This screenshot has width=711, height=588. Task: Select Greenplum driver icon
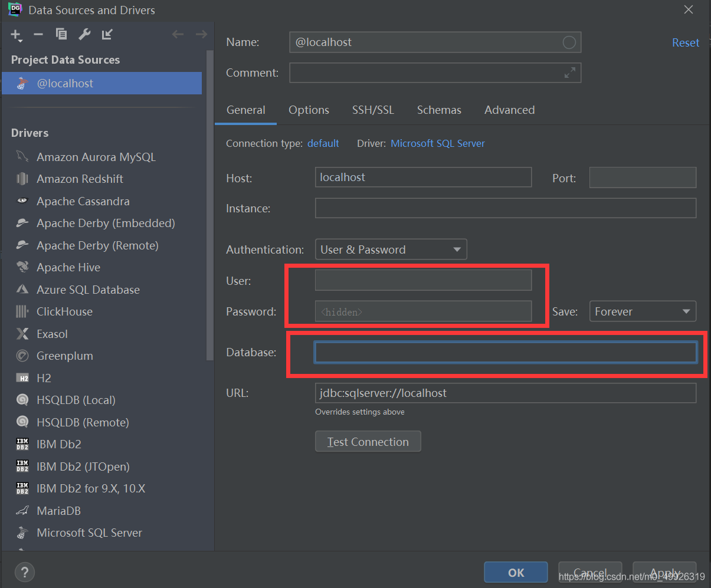(22, 356)
